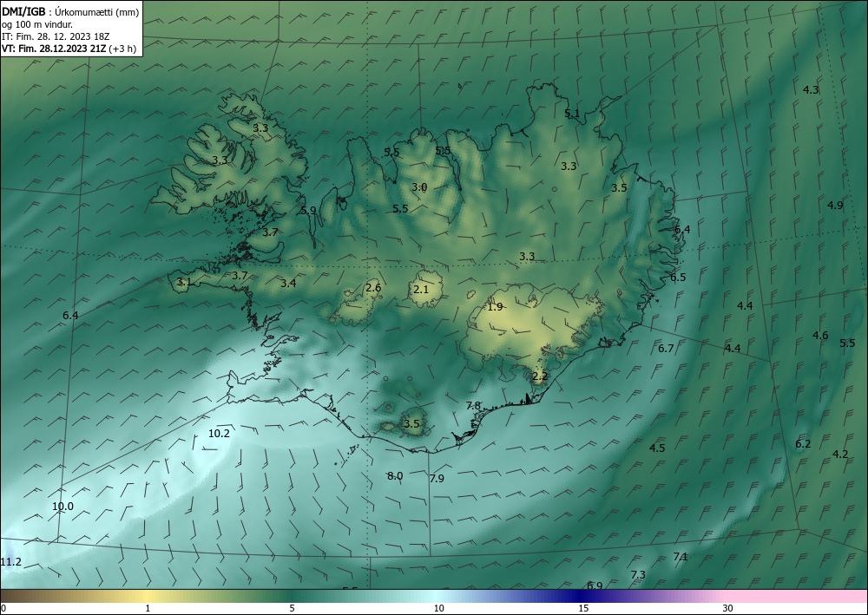The width and height of the screenshot is (868, 615).
Task: Click the 4.5 value label
Action: (x=657, y=448)
